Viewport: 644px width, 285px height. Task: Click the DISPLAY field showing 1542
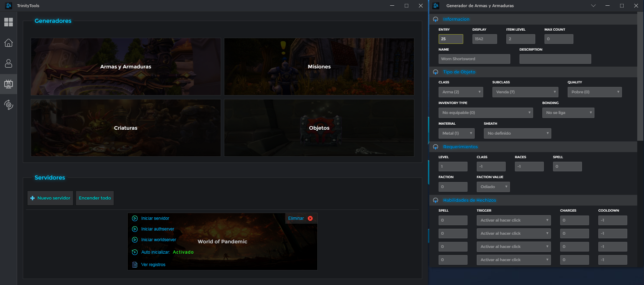[x=485, y=39]
